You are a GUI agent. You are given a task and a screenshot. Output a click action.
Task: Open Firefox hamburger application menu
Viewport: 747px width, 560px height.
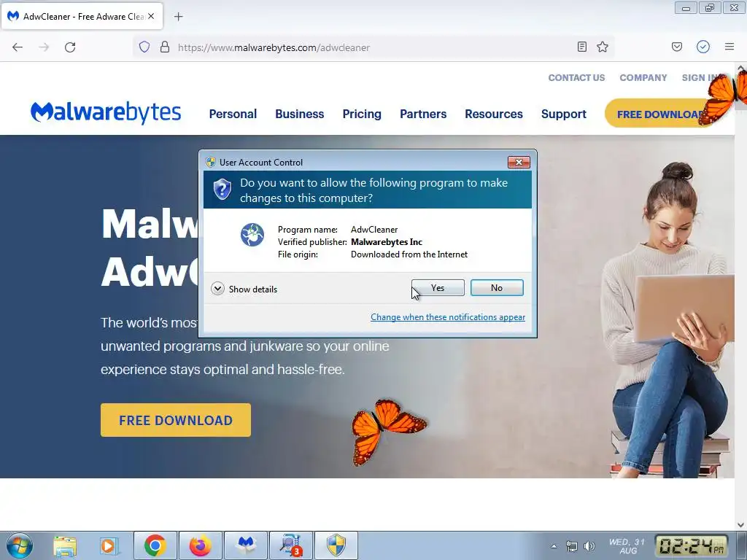(729, 47)
